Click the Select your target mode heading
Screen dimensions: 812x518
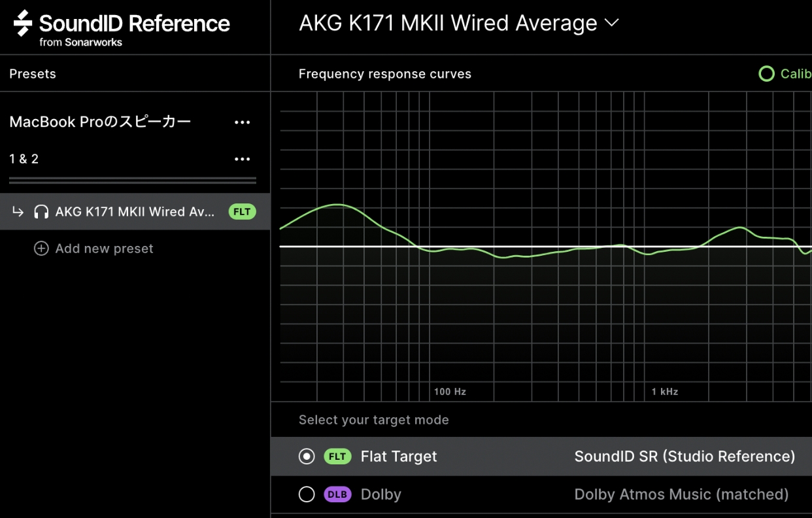click(374, 420)
